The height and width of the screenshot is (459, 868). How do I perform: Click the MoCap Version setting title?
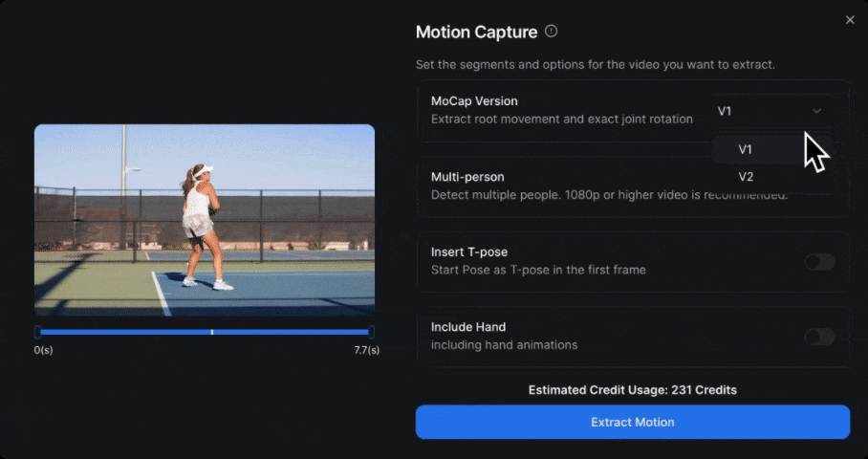click(474, 101)
